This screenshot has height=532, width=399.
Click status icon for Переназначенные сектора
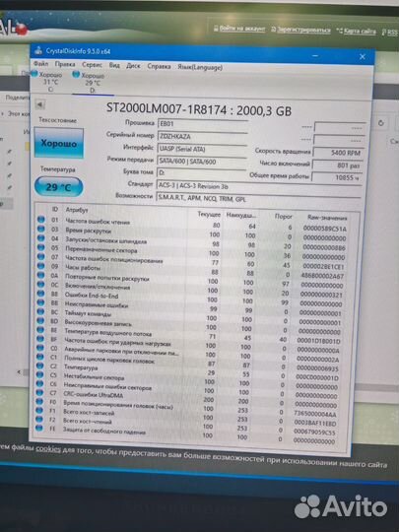point(41,247)
